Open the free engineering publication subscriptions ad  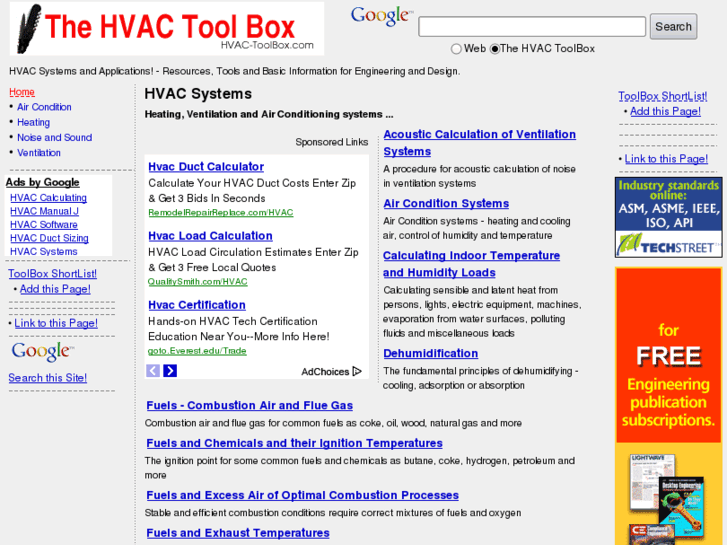(x=669, y=406)
